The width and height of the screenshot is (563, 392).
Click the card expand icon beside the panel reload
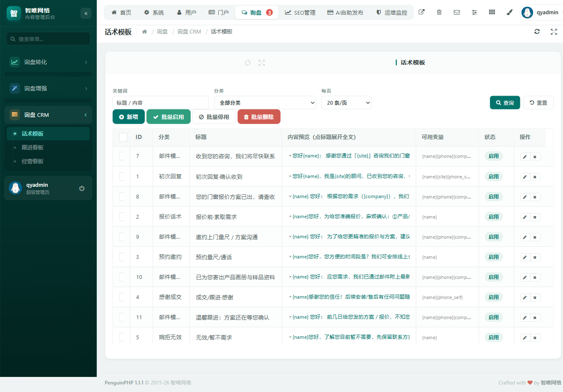262,63
